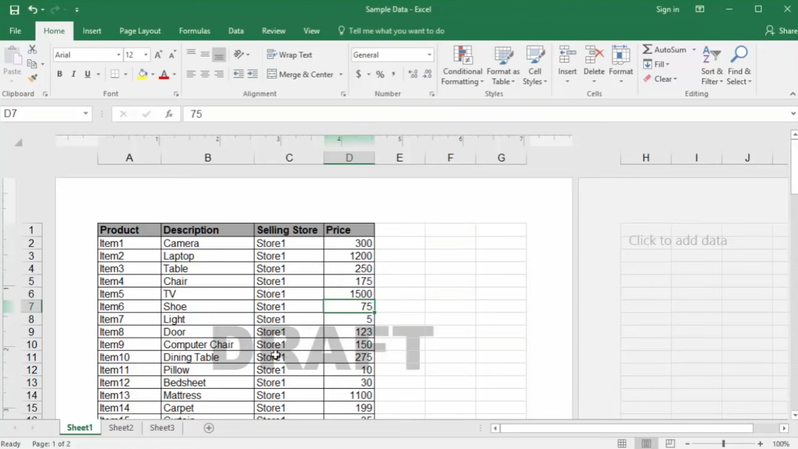This screenshot has width=798, height=449.
Task: Apply right text alignment
Action: point(219,74)
